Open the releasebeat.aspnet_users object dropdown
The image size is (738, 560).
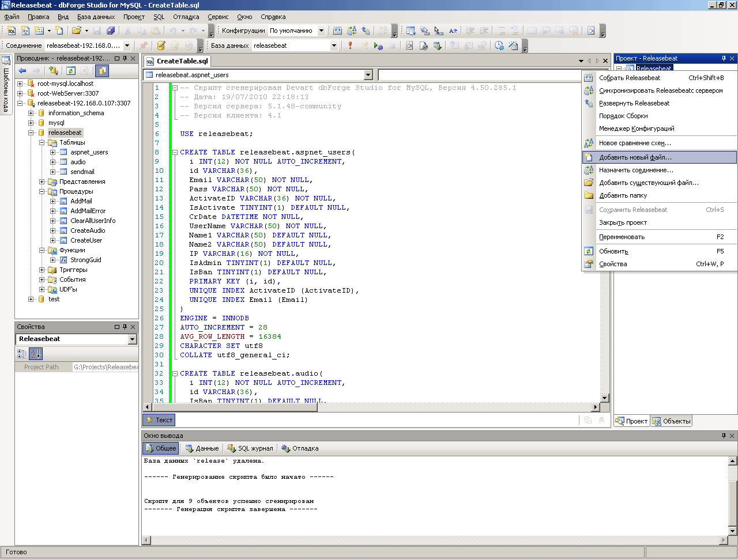coord(368,75)
